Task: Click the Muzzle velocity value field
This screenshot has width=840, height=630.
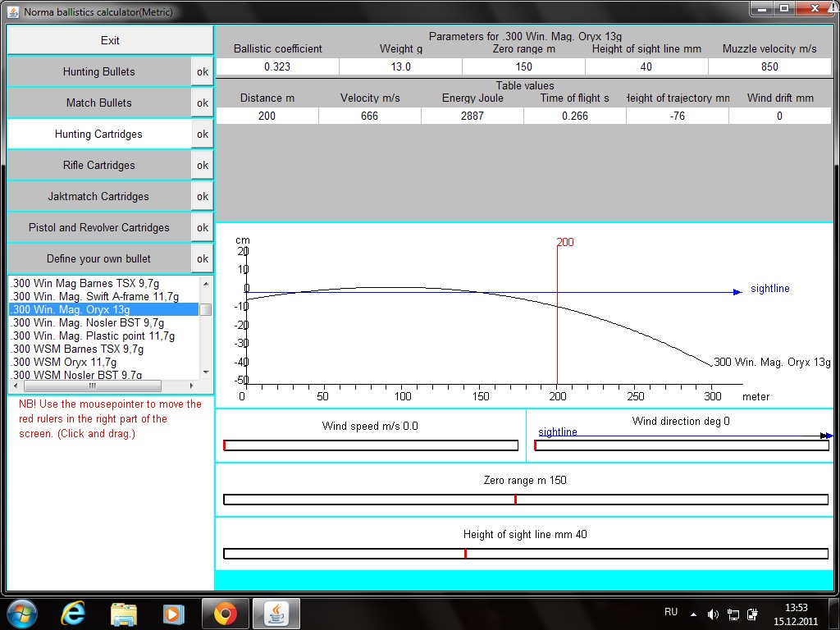Action: pos(769,67)
